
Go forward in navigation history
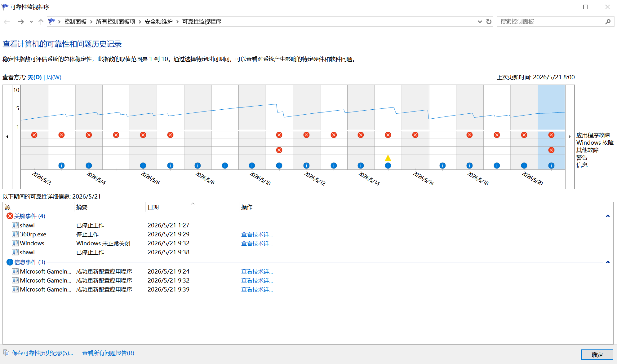(21, 22)
